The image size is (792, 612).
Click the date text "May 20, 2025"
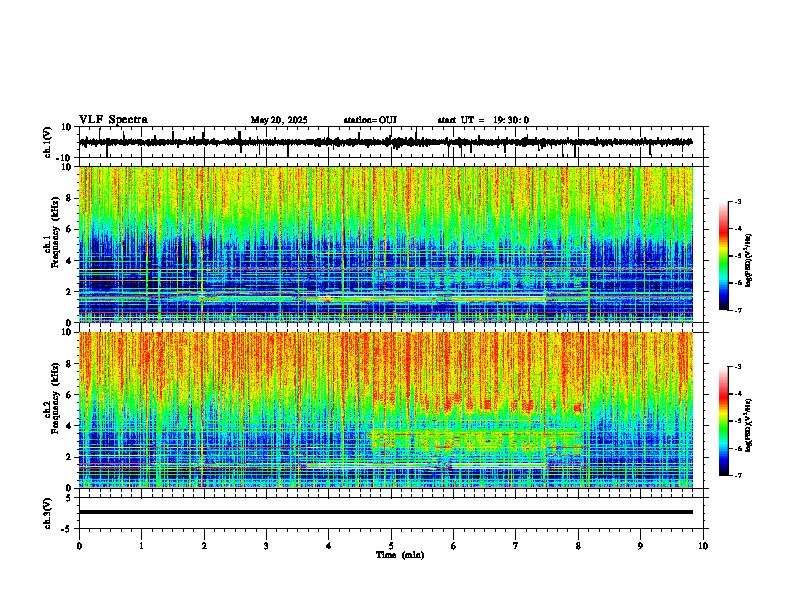[279, 120]
